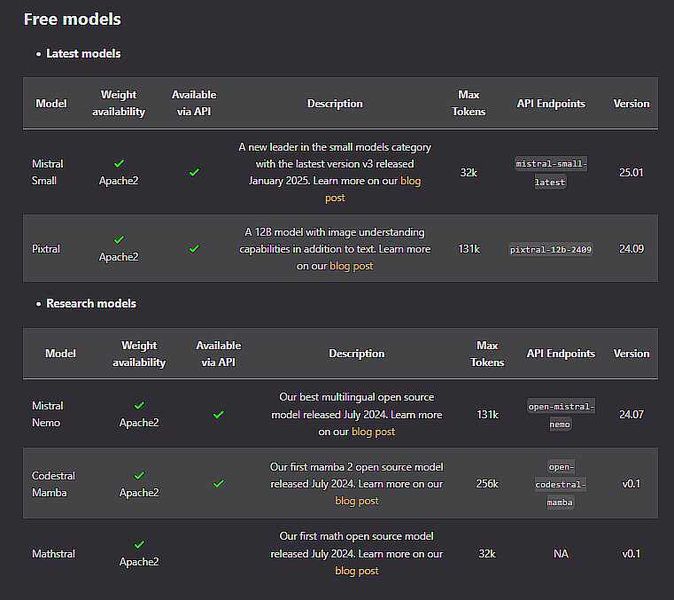This screenshot has height=600, width=674.
Task: Click the API availability checkmark for Mistral Nemo
Action: tap(218, 415)
